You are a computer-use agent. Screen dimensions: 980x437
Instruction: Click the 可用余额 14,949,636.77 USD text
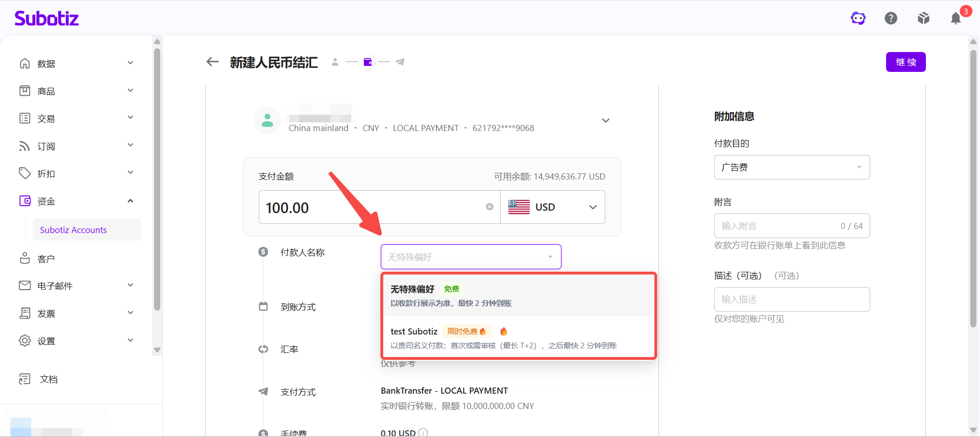pos(549,176)
